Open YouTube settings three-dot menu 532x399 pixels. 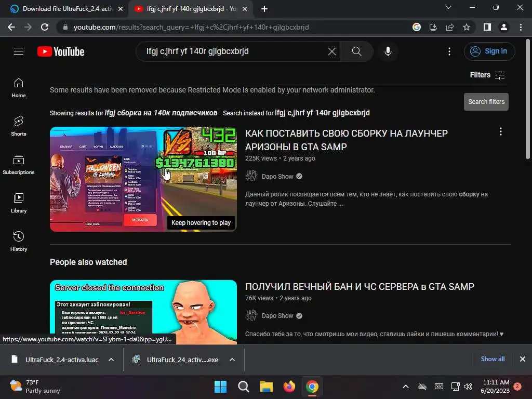[x=449, y=51]
